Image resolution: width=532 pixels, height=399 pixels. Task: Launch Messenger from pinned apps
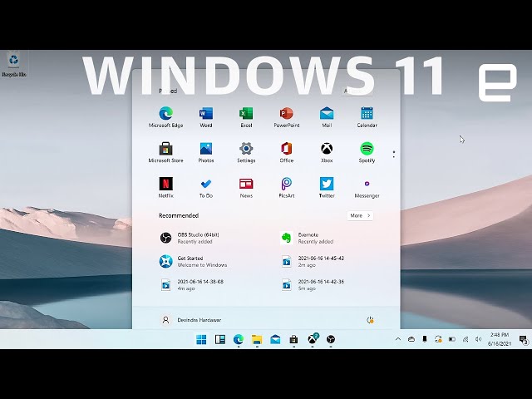[x=367, y=188]
